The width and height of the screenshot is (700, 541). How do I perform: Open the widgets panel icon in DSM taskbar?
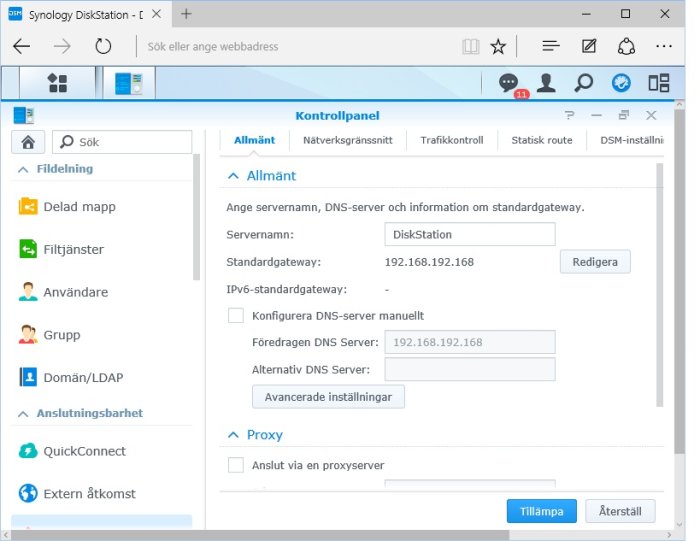[x=658, y=83]
